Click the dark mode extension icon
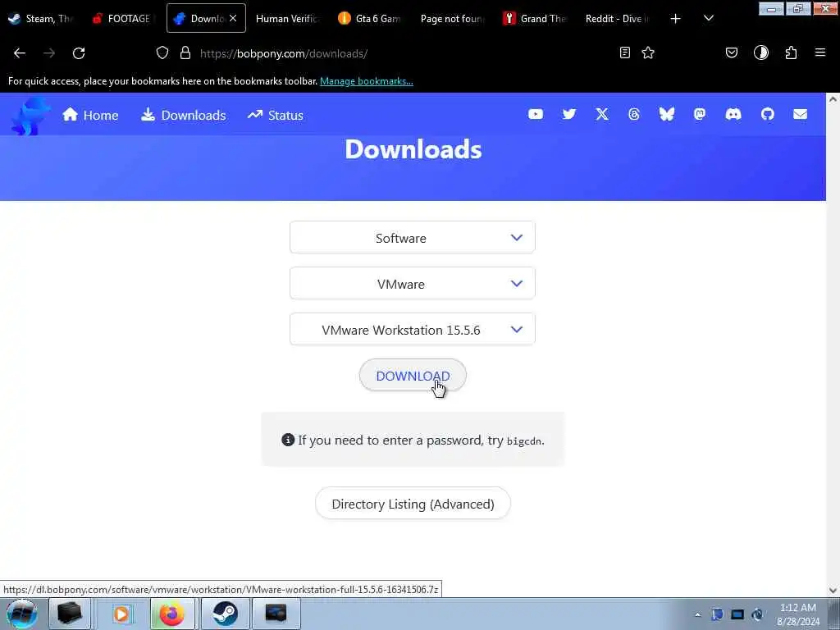Image resolution: width=840 pixels, height=630 pixels. point(760,52)
